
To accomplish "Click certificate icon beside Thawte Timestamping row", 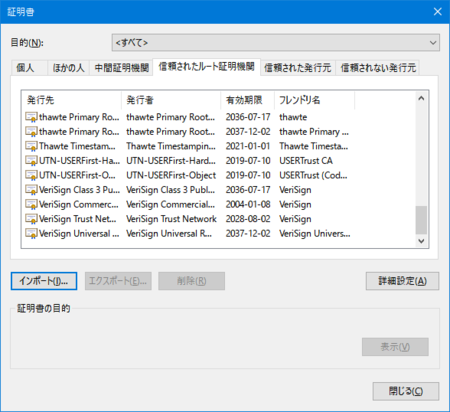I will 31,146.
